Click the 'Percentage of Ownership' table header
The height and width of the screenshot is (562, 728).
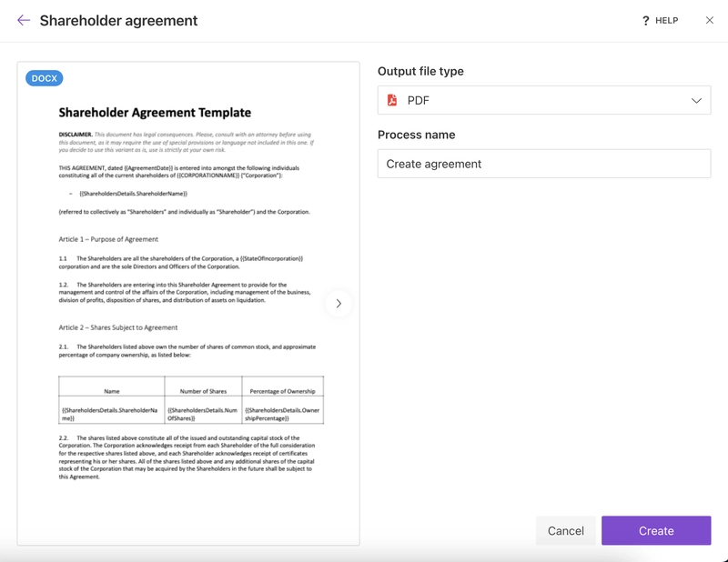click(282, 391)
